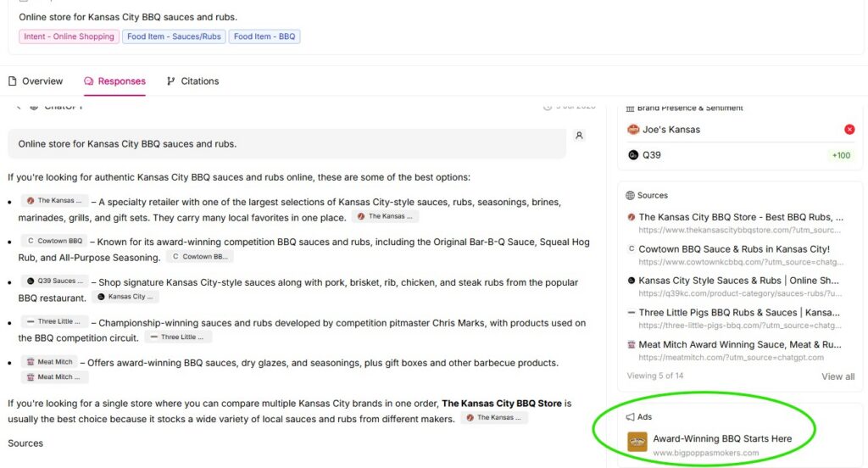Screen dimensions: 868x468
Task: Click the Big Poppa Smokers ad thumbnail
Action: click(637, 442)
